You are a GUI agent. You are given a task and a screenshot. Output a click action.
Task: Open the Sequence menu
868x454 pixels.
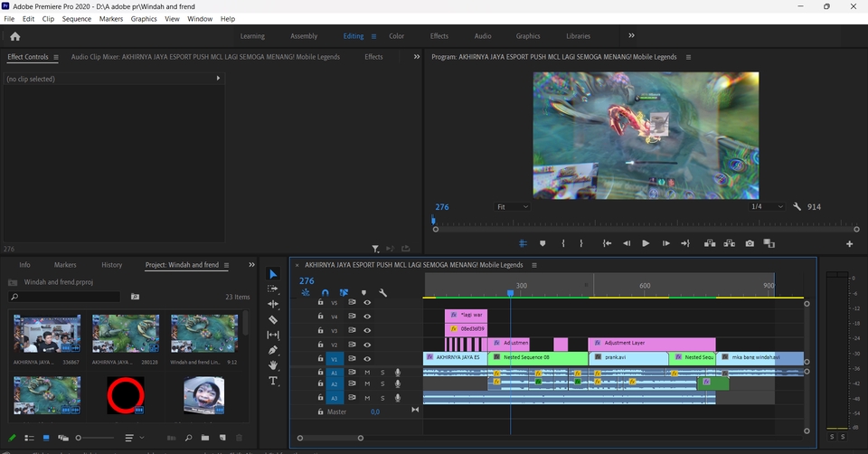pyautogui.click(x=76, y=19)
